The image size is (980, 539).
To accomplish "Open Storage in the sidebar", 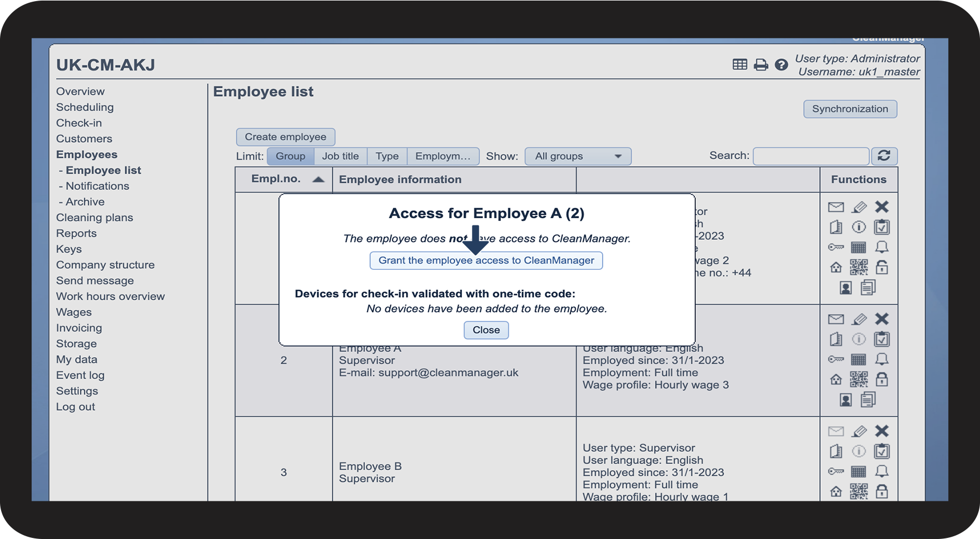I will [77, 344].
